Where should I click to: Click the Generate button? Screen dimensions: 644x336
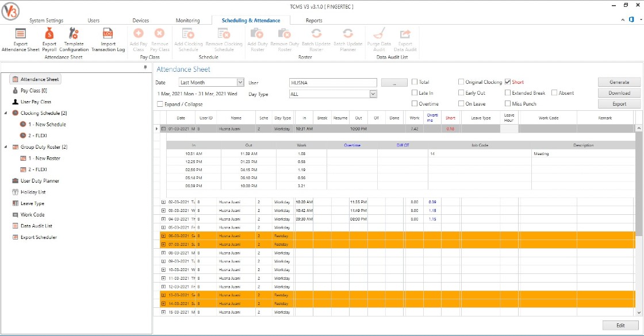pos(619,82)
